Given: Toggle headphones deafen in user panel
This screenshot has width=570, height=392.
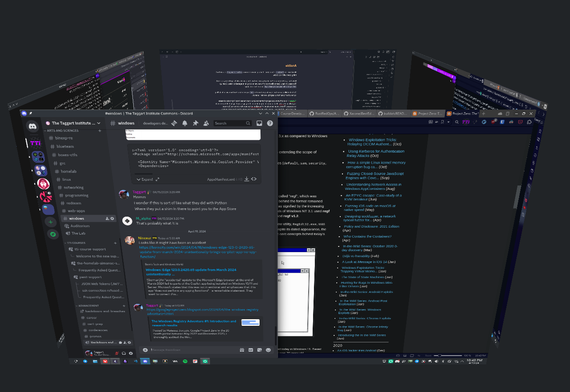Looking at the screenshot, I should (124, 353).
